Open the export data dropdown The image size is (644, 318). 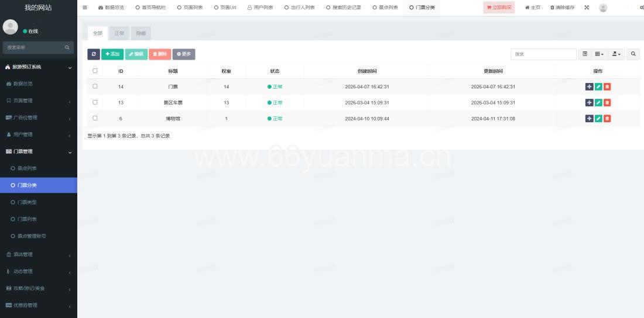coord(616,54)
